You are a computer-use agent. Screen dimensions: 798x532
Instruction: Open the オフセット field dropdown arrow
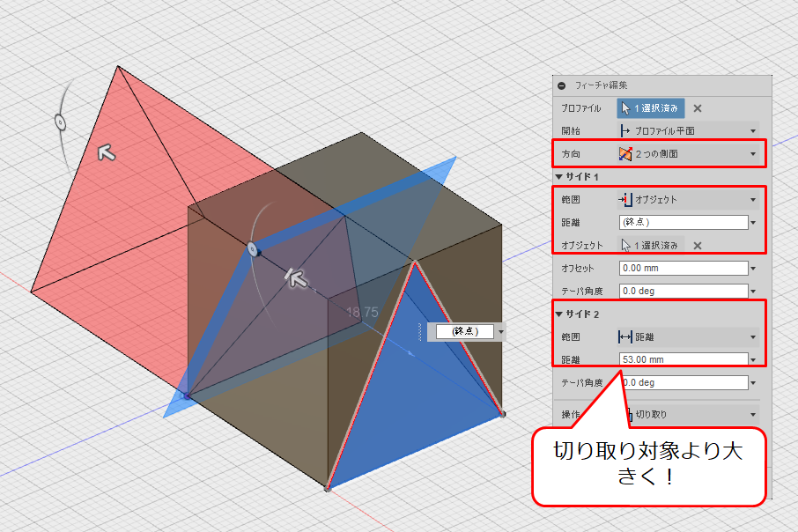754,269
